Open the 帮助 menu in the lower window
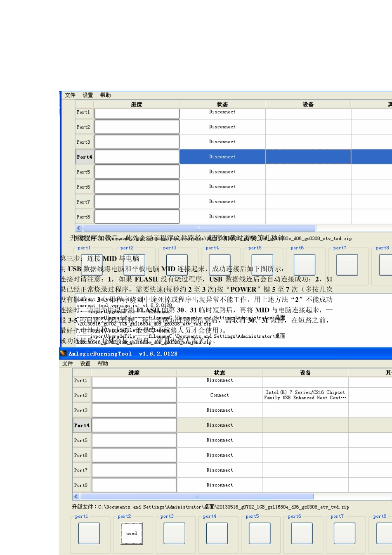 click(x=103, y=363)
